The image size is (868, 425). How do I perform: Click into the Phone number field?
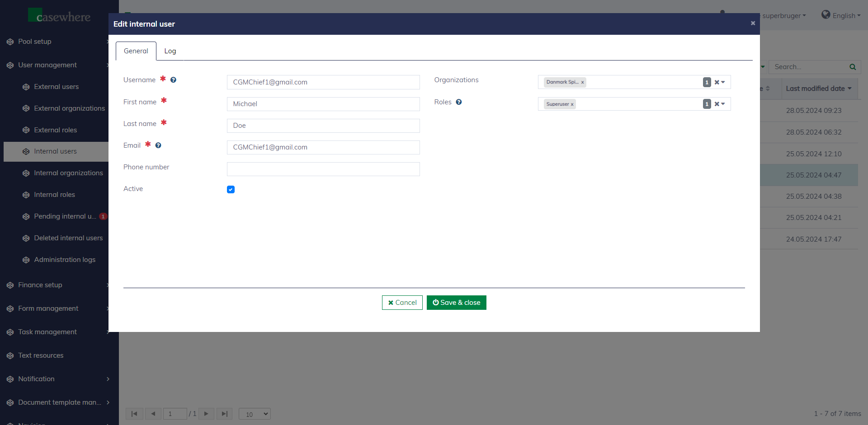point(323,169)
